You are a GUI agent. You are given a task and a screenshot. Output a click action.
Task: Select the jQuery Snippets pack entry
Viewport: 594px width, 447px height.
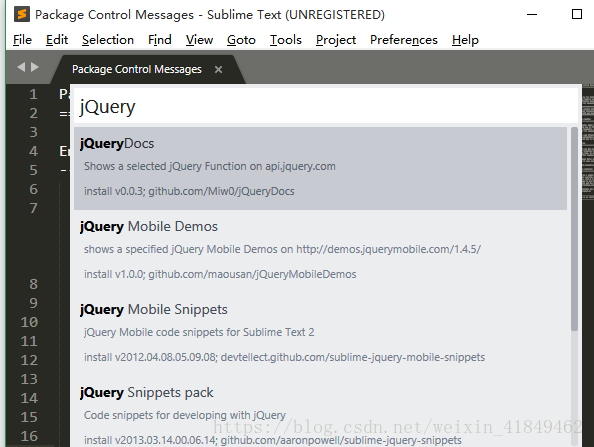(320, 412)
